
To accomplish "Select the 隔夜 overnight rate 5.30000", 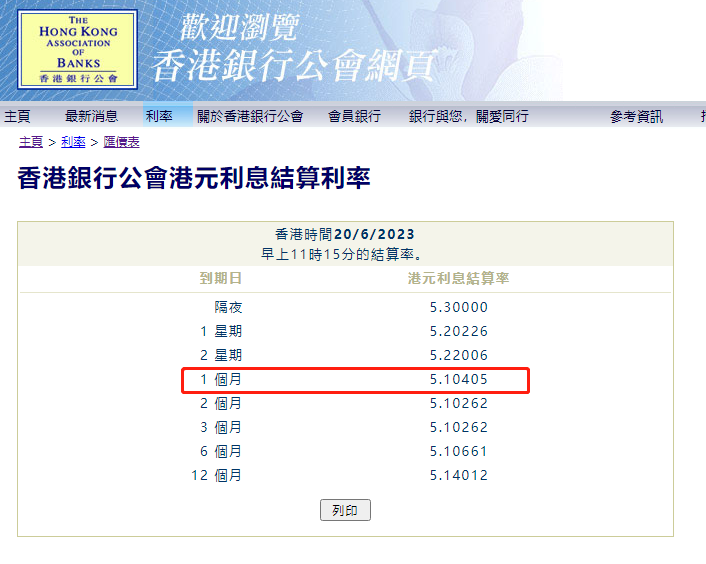I will (458, 308).
